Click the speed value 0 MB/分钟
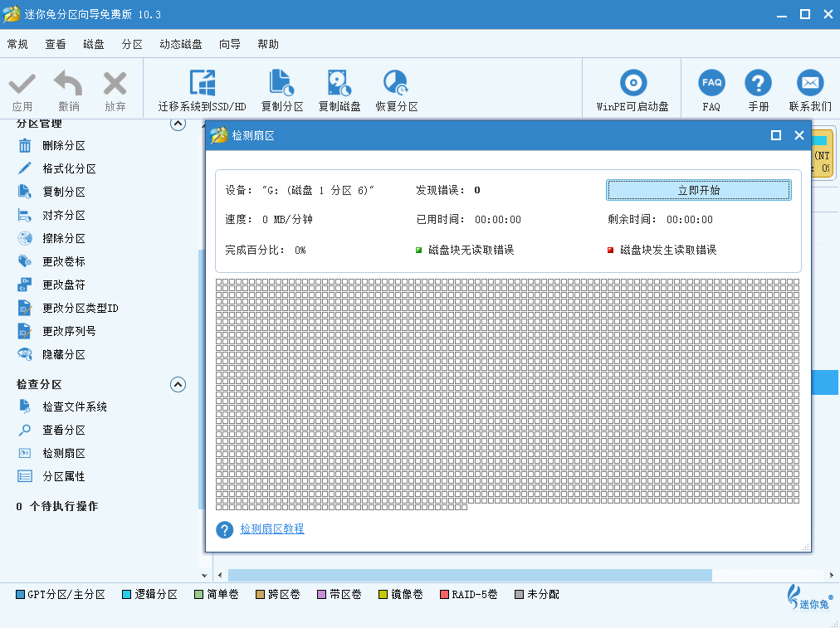This screenshot has height=628, width=840. click(x=287, y=220)
